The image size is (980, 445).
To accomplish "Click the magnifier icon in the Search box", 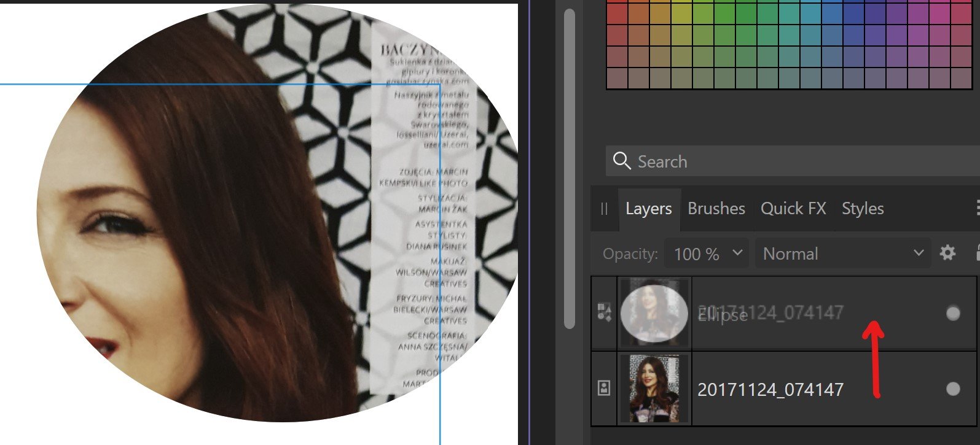I will tap(622, 161).
